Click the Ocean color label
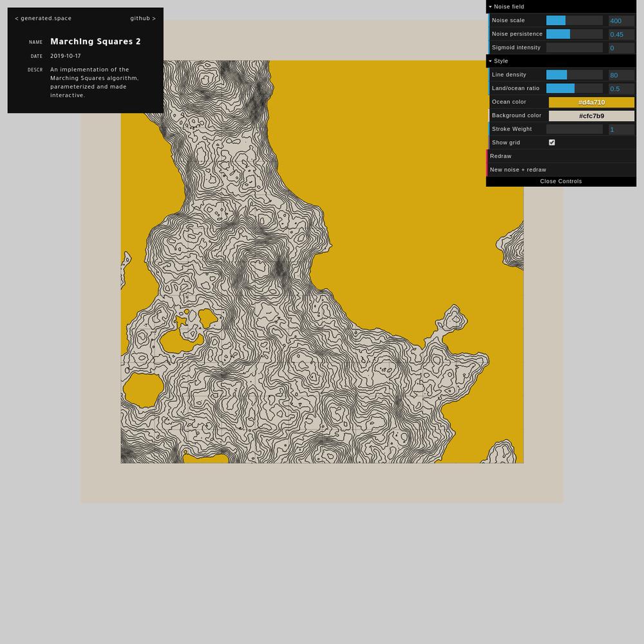 (509, 102)
